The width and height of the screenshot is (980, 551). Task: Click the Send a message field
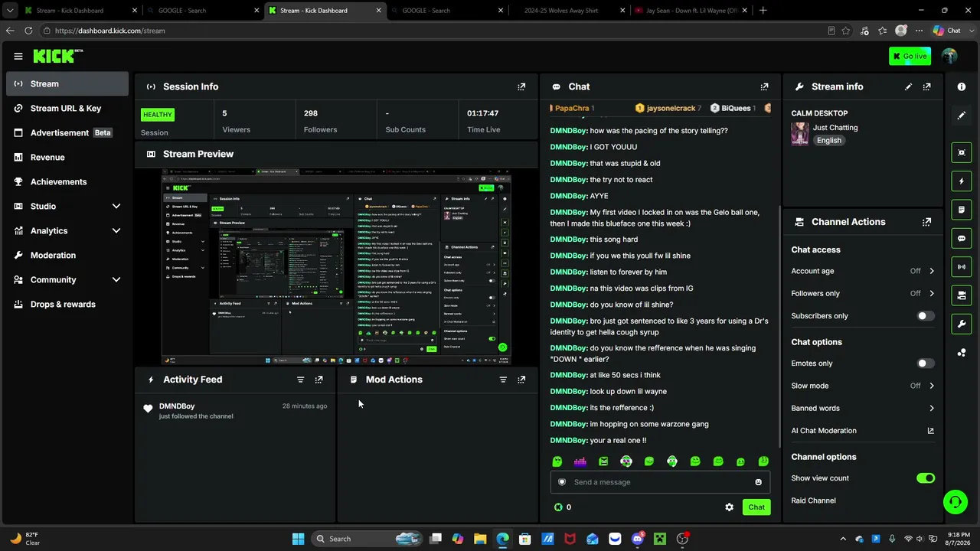pyautogui.click(x=660, y=482)
